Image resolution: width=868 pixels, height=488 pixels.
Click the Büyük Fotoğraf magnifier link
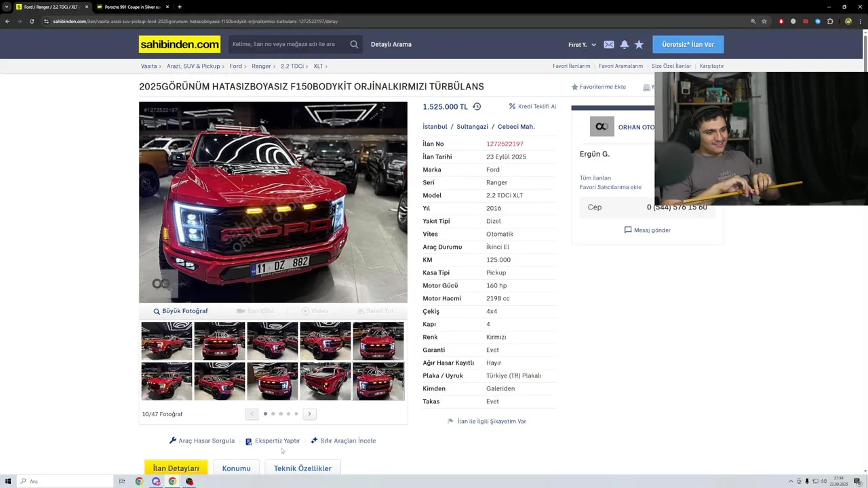(x=180, y=311)
